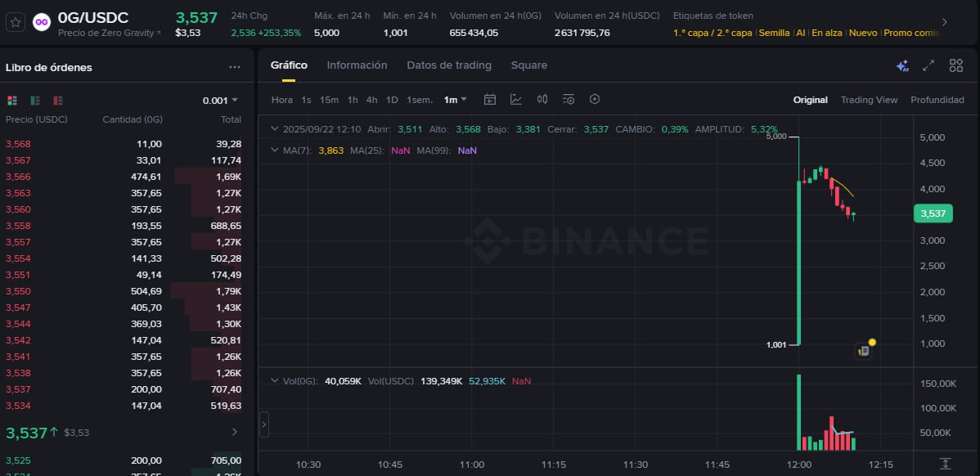Open technical indicators line chart icon

coord(516,99)
